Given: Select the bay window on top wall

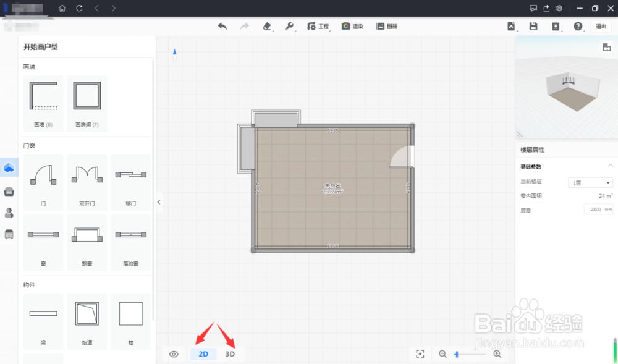Looking at the screenshot, I should (276, 119).
